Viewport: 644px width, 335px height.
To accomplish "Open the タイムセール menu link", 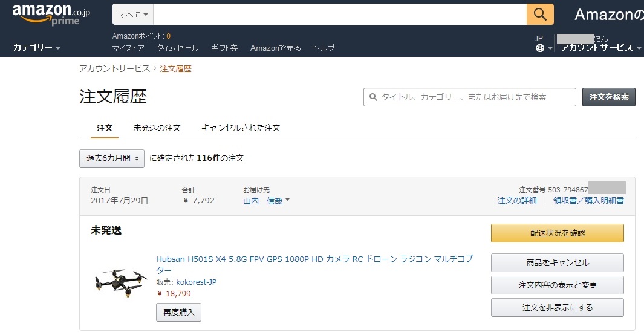I will (177, 48).
